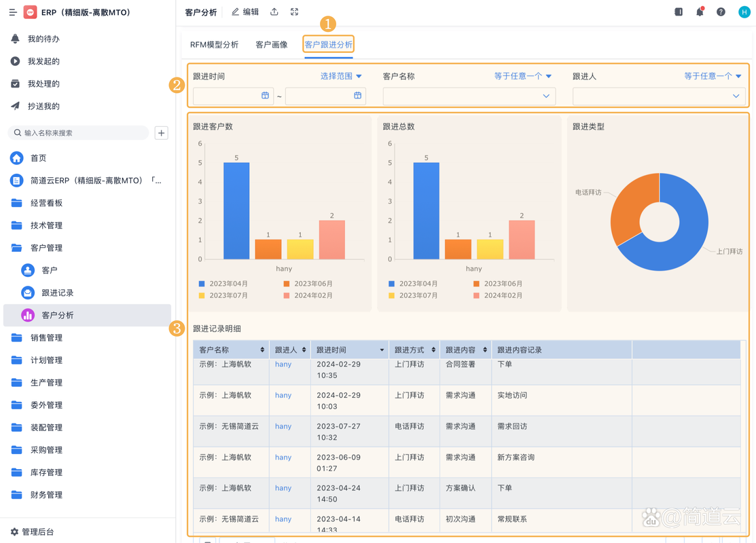Open the help question mark icon
756x543 pixels.
pyautogui.click(x=721, y=12)
